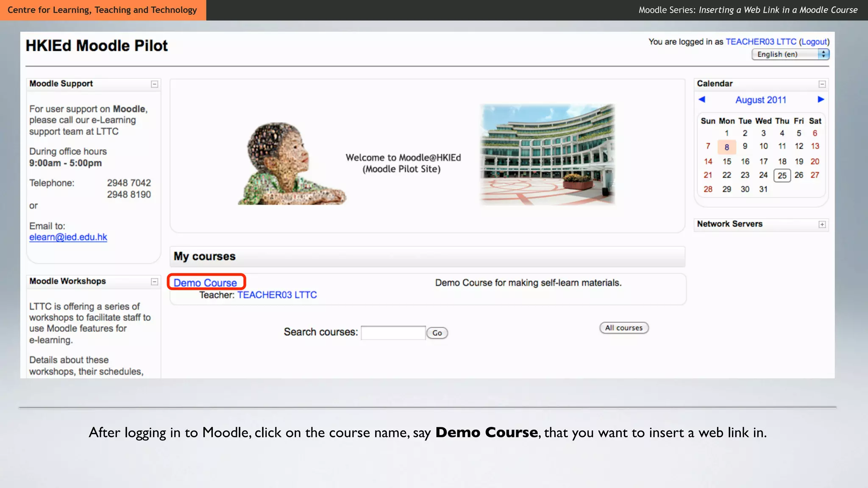Open the Demo Course link
868x488 pixels.
click(x=205, y=283)
